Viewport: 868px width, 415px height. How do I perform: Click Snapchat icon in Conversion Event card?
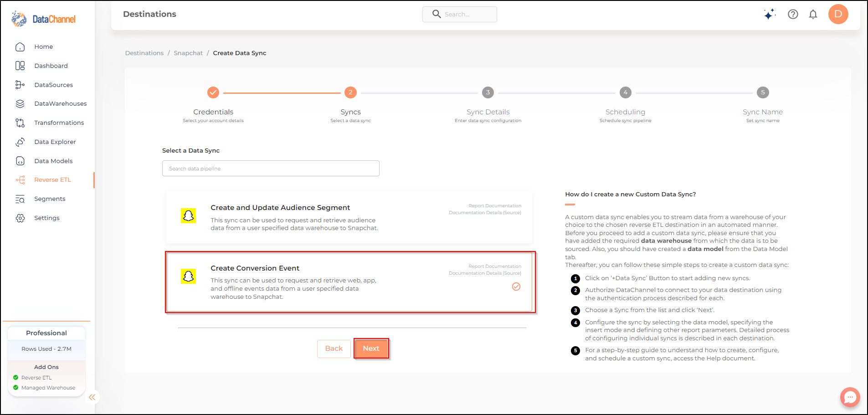pos(188,276)
